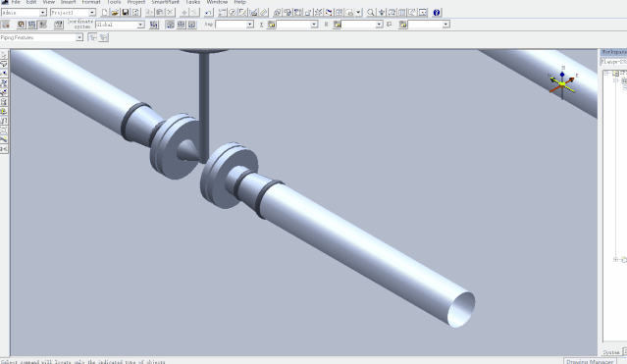Open the Tools menu
627x364 pixels.
tap(114, 2)
